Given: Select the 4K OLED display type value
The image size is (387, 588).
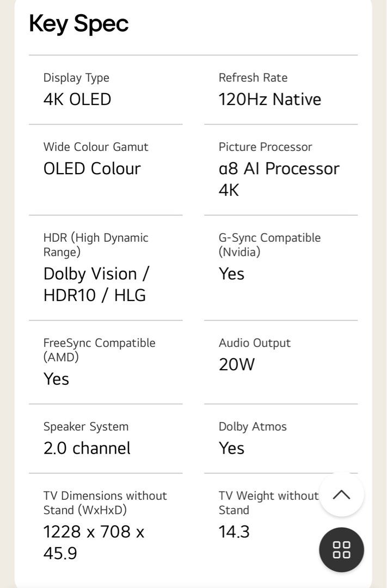Looking at the screenshot, I should pyautogui.click(x=76, y=100).
